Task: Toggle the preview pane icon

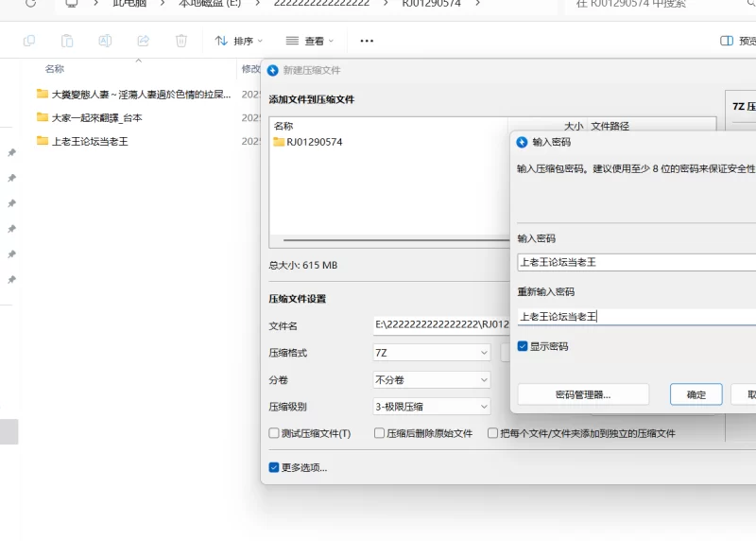Action: [727, 41]
